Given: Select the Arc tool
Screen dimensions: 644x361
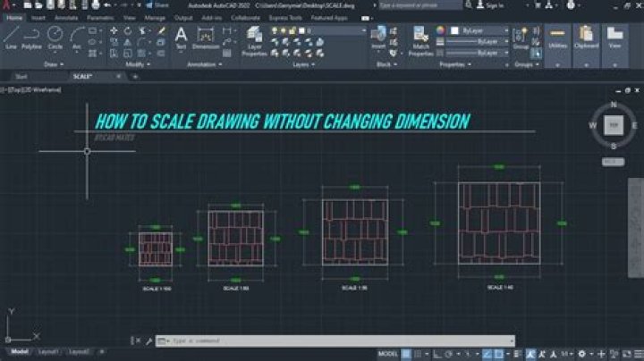Looking at the screenshot, I should click(x=77, y=38).
